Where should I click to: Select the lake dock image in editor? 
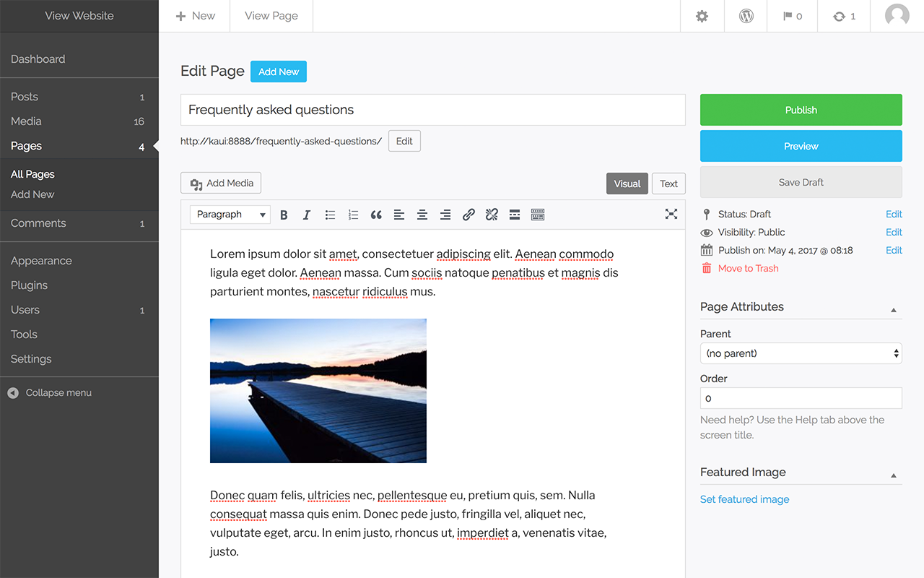318,391
